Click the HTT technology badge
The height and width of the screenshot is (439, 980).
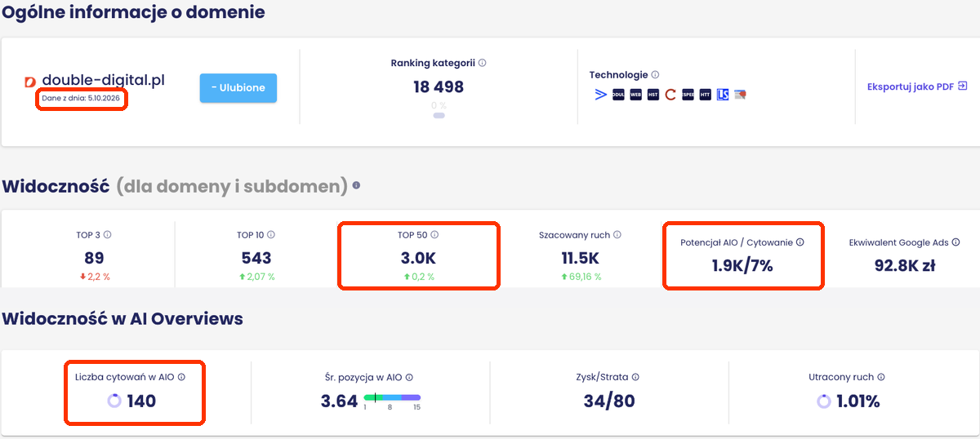click(x=705, y=95)
